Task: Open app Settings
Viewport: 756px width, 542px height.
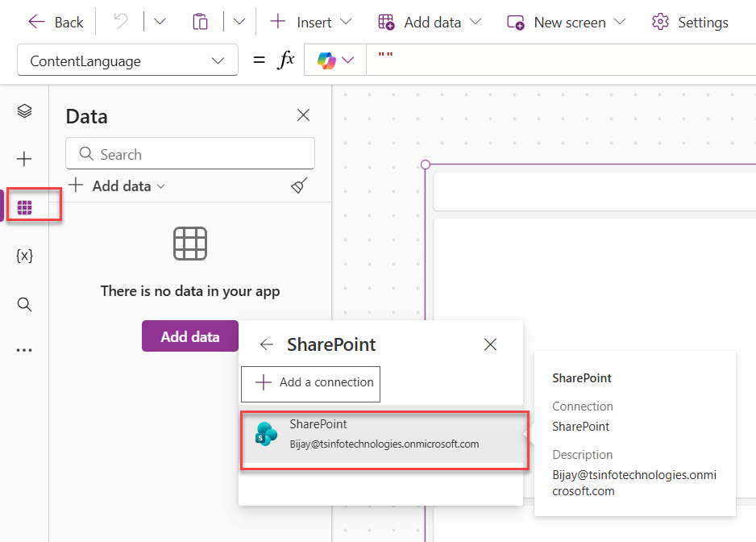Action: (x=689, y=23)
